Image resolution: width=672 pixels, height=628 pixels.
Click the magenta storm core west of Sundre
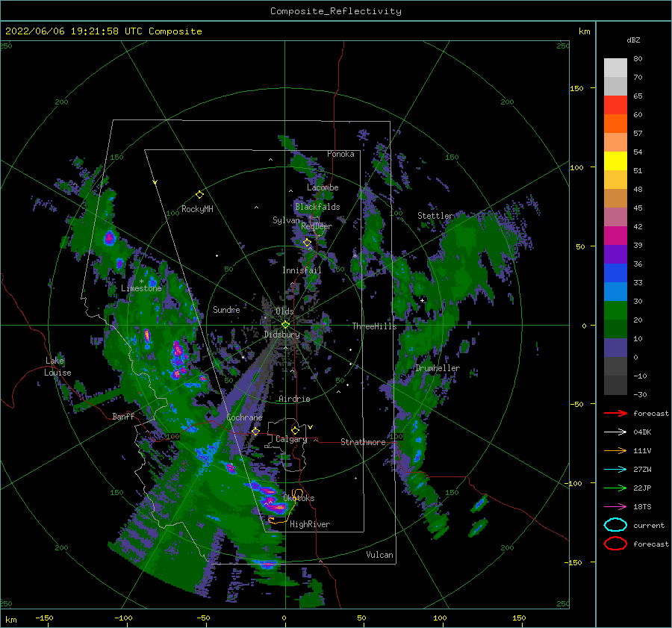tap(178, 351)
